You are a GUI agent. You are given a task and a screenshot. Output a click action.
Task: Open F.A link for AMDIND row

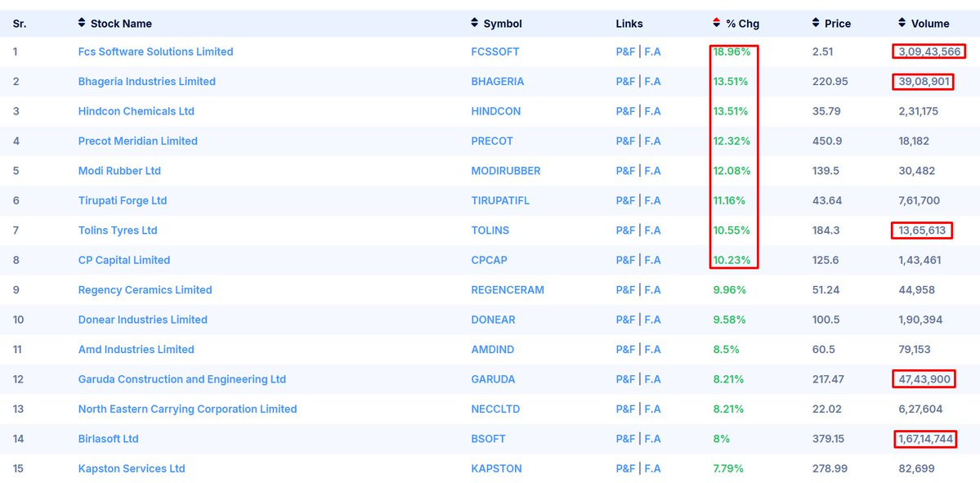coord(652,349)
